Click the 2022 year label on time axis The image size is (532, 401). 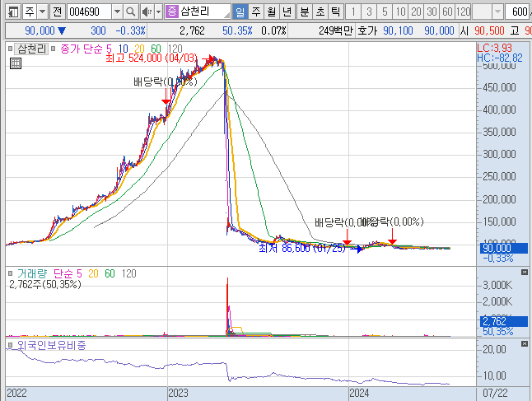pos(16,394)
